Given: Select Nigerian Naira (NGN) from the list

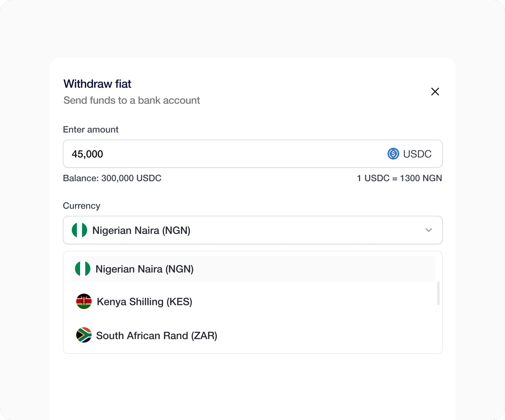Looking at the screenshot, I should click(x=145, y=269).
